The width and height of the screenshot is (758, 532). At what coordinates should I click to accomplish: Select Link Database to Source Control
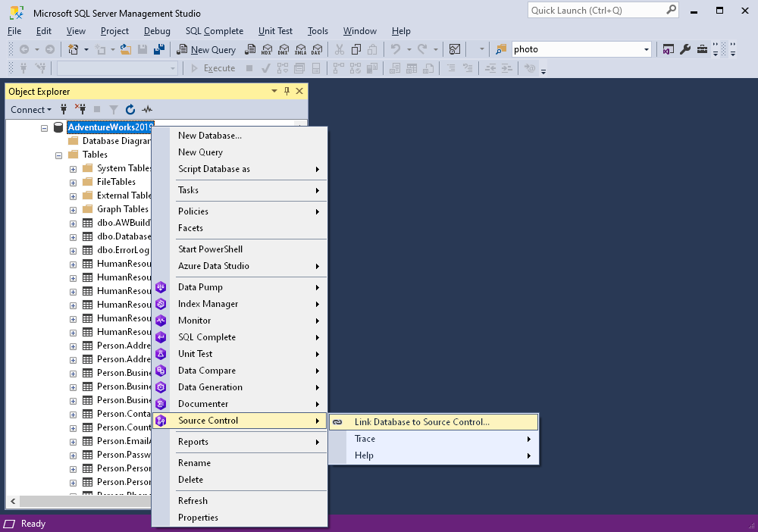click(x=434, y=422)
